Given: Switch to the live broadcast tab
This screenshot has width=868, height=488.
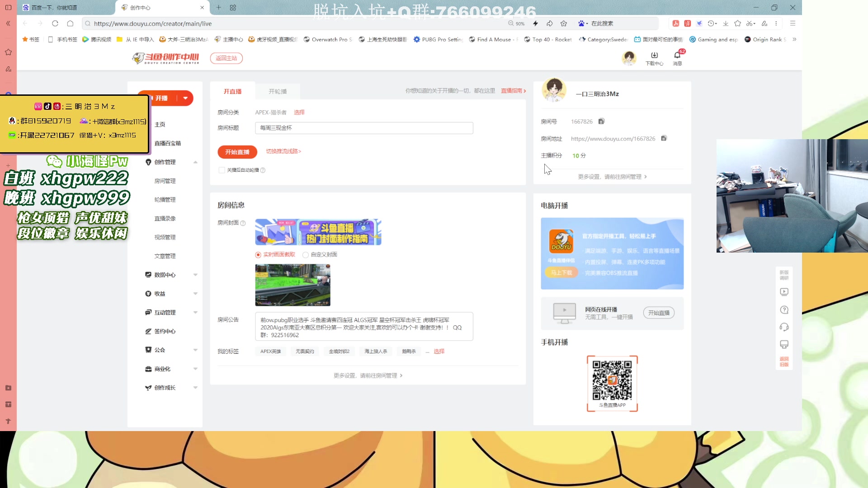Looking at the screenshot, I should click(232, 91).
